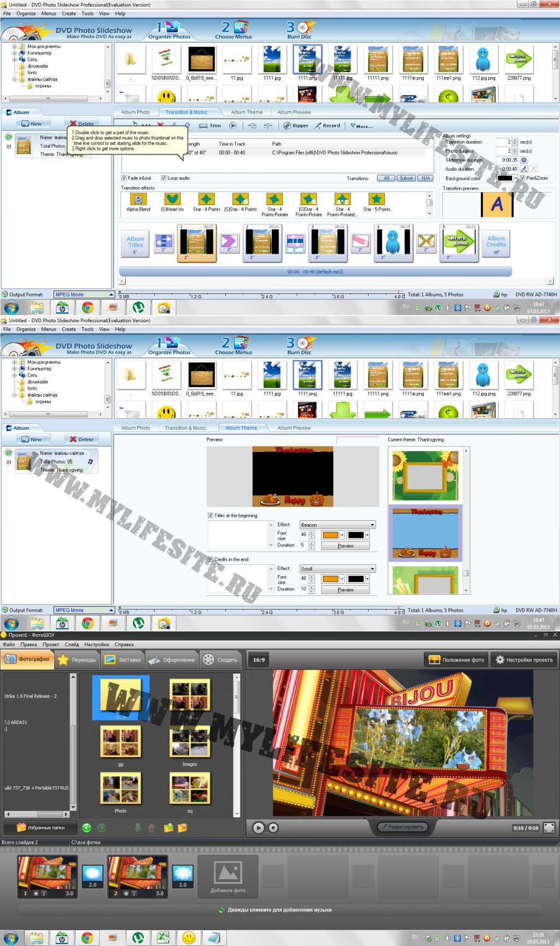Click the Ripper tool in music toolbar
The width and height of the screenshot is (560, 946).
[296, 126]
